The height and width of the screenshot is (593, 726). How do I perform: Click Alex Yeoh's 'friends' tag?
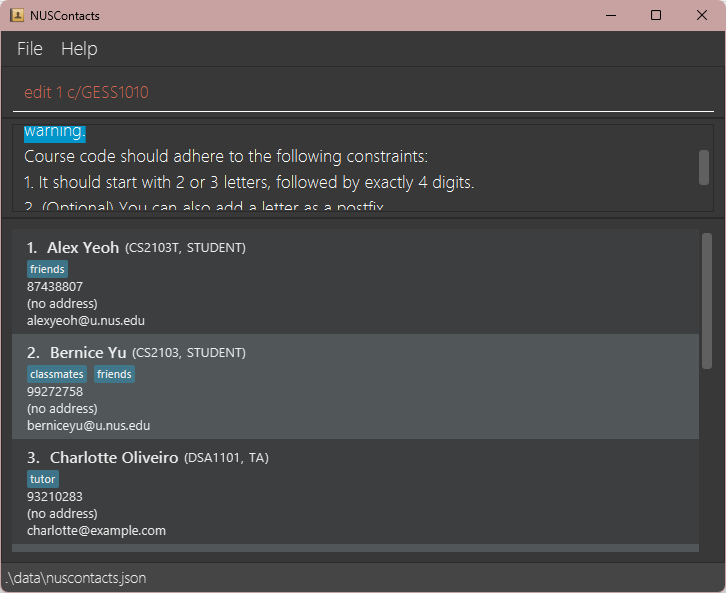47,269
